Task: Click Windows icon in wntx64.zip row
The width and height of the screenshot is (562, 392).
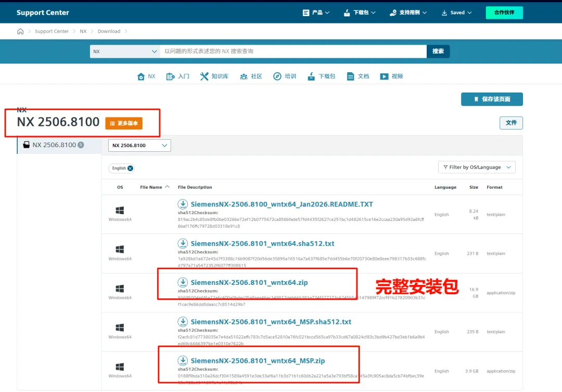Action: [120, 289]
